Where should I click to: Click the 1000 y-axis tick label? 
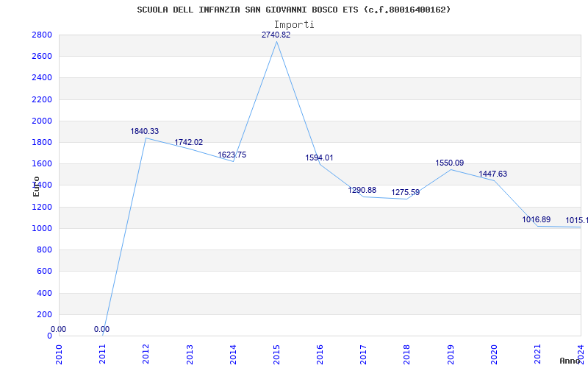pos(42,228)
